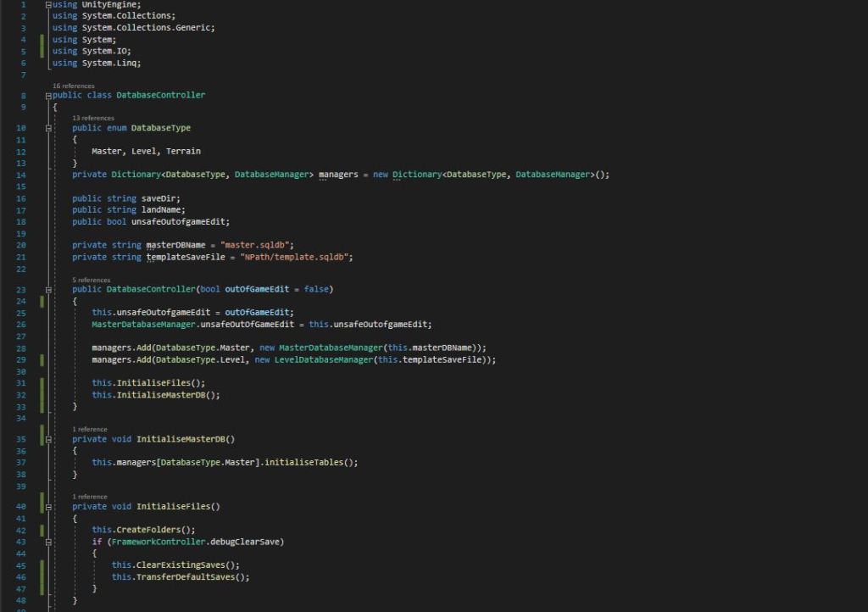Click line number 27 in gutter

(x=21, y=337)
